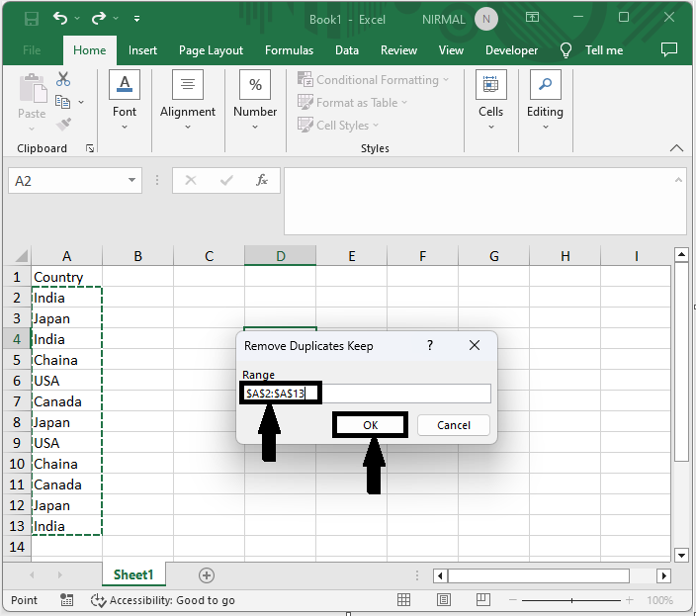Image resolution: width=696 pixels, height=616 pixels.
Task: Open the Customize Quick Access Toolbar menu
Action: pos(136,19)
